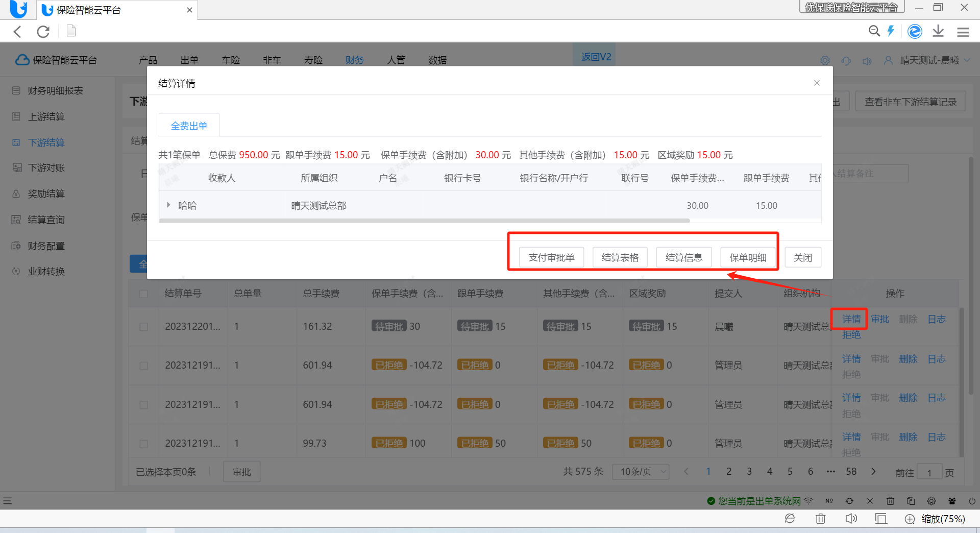Reload page with refresh icon
Viewport: 980px width, 533px height.
point(43,32)
